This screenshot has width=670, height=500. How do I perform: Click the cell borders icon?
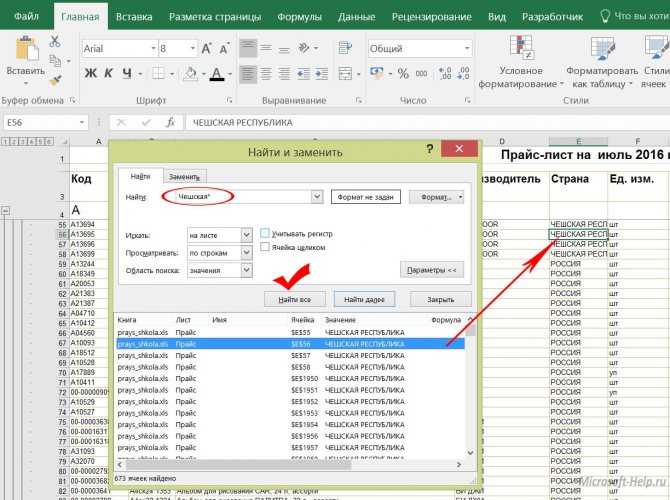click(159, 74)
